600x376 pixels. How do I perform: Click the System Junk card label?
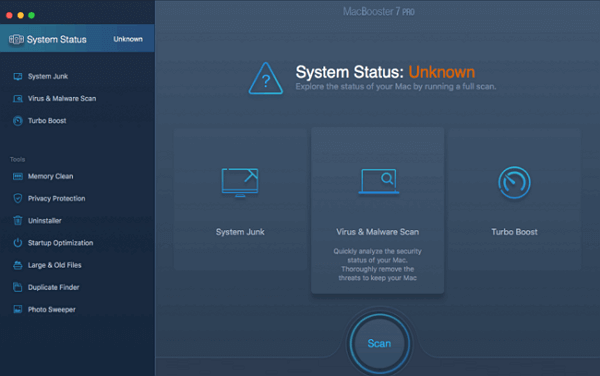(240, 232)
